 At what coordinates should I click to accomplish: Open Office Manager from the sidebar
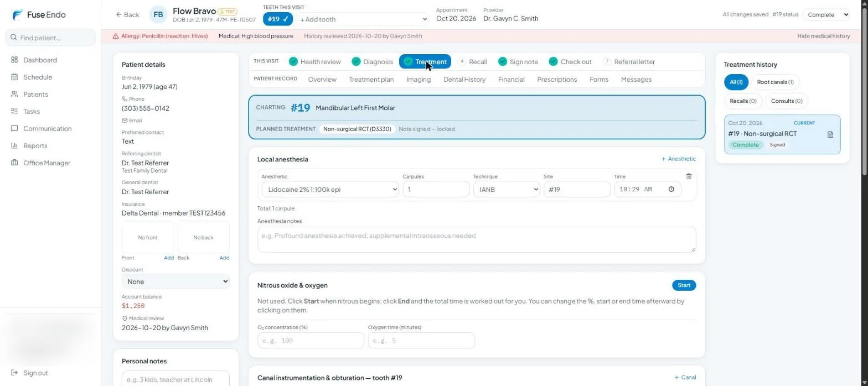pyautogui.click(x=46, y=163)
